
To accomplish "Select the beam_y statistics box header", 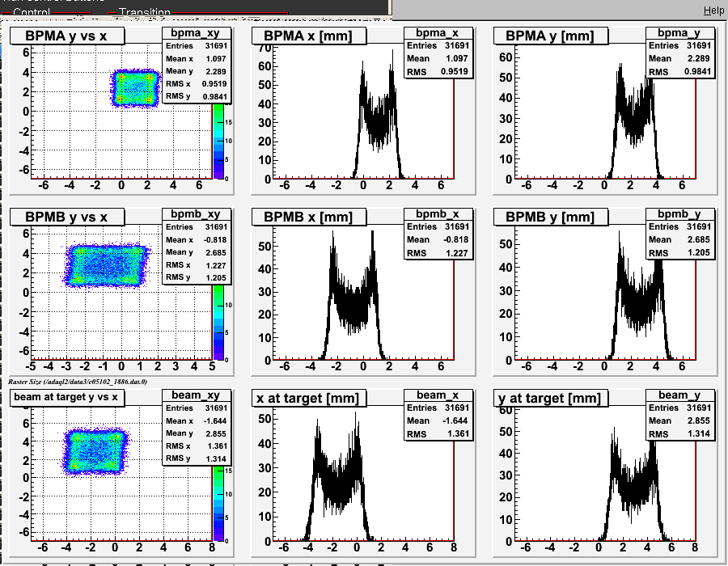I will click(x=679, y=395).
